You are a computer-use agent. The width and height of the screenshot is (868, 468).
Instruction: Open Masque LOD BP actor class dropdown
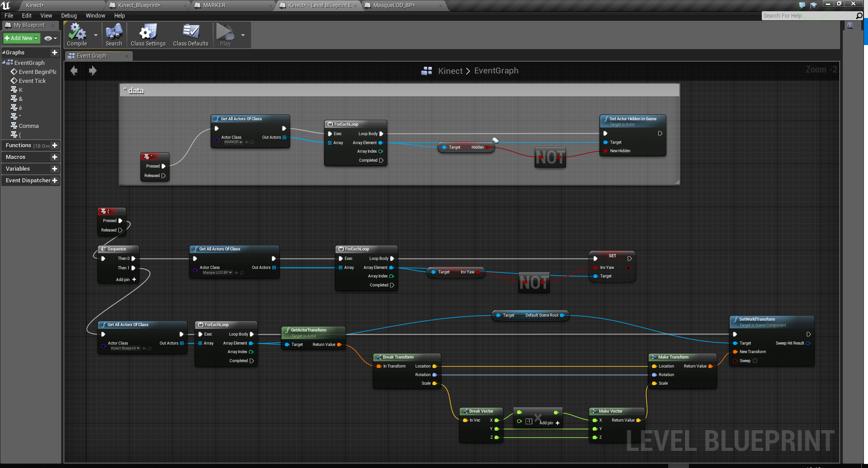click(x=217, y=273)
